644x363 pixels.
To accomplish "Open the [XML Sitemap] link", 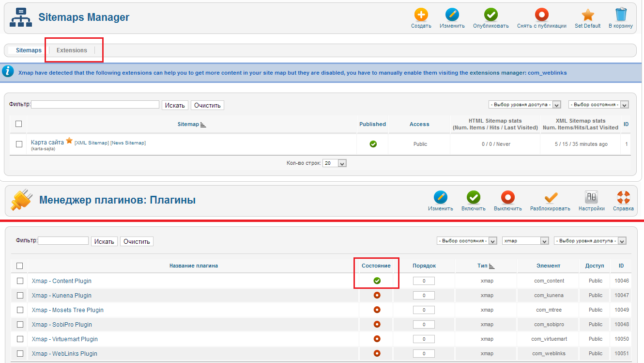I will 92,143.
